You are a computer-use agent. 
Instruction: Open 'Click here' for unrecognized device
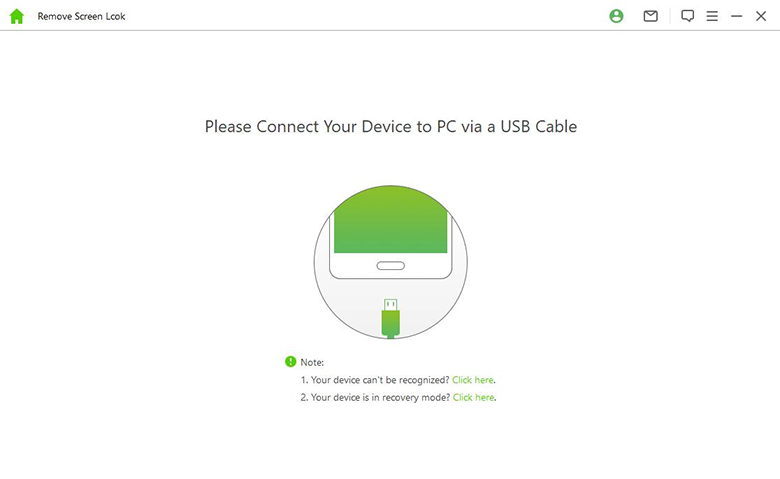473,380
